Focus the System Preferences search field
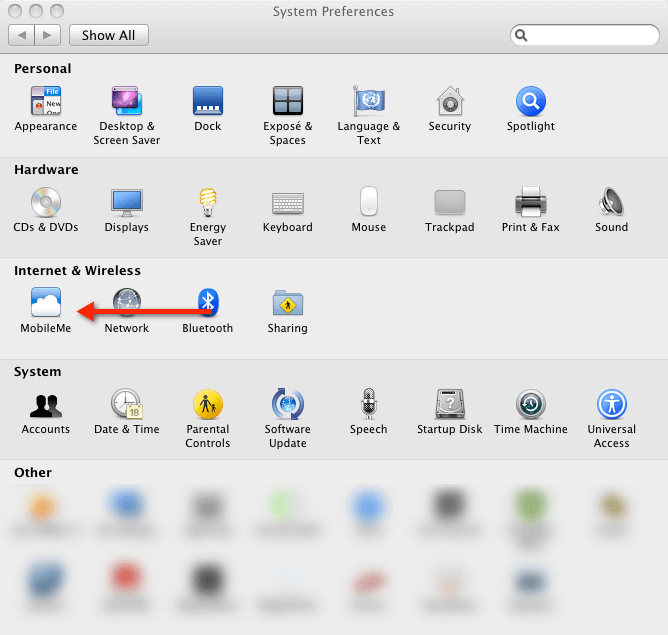The height and width of the screenshot is (635, 668). pyautogui.click(x=584, y=35)
